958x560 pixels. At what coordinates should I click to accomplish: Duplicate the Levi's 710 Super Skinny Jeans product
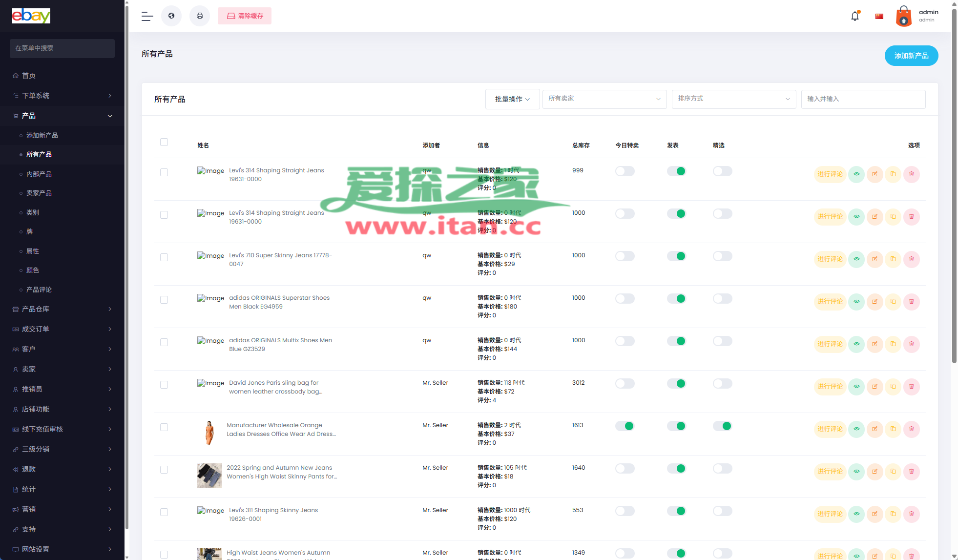[893, 259]
